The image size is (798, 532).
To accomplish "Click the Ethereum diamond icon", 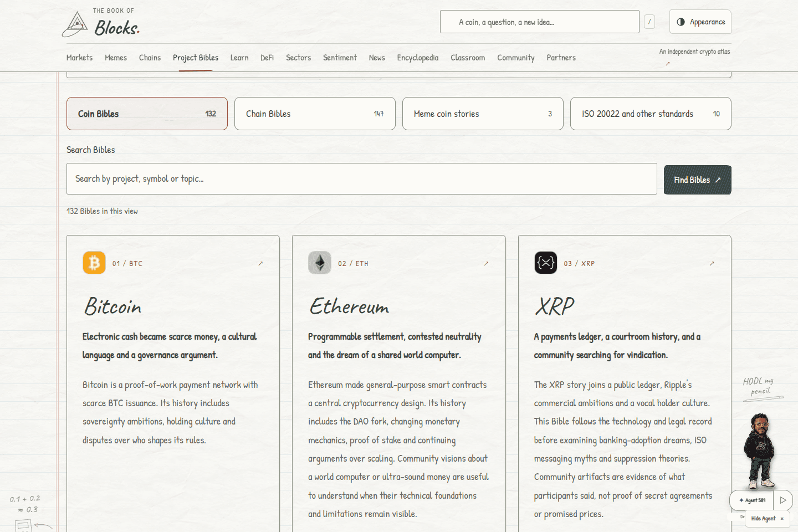I will pyautogui.click(x=320, y=263).
